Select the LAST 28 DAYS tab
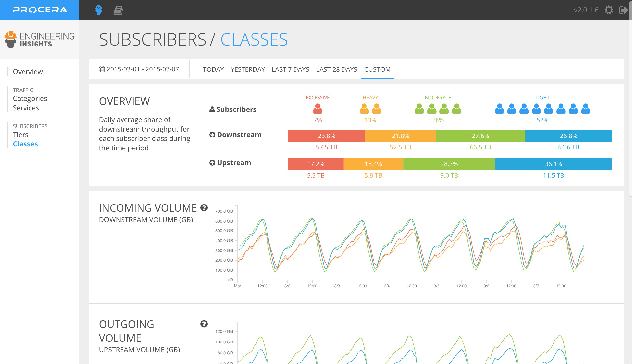 (x=337, y=69)
